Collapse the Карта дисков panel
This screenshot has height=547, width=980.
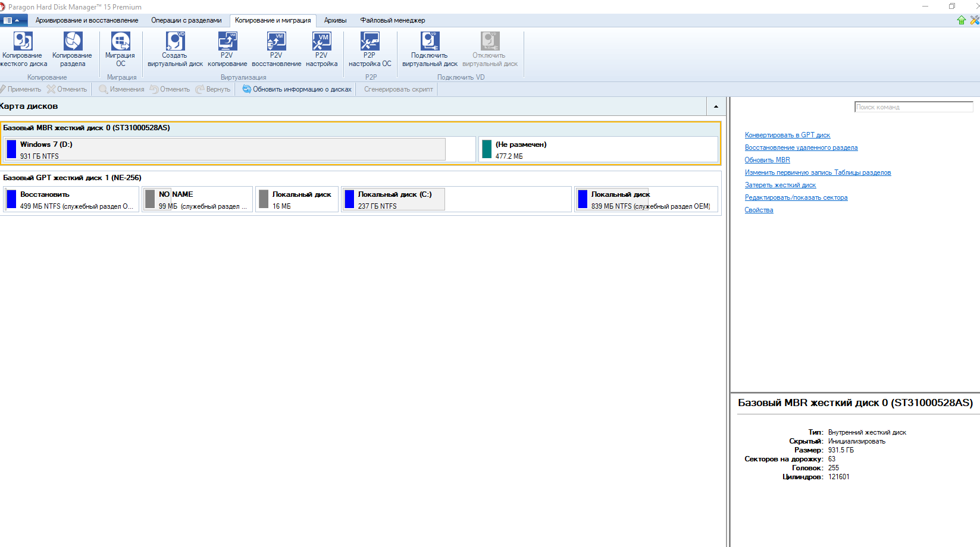point(716,106)
